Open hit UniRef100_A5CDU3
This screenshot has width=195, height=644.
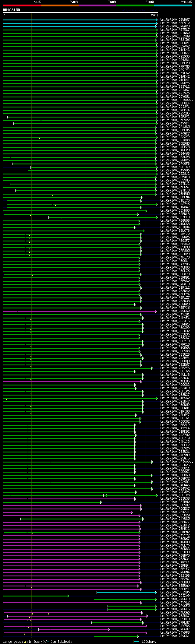click(x=175, y=582)
